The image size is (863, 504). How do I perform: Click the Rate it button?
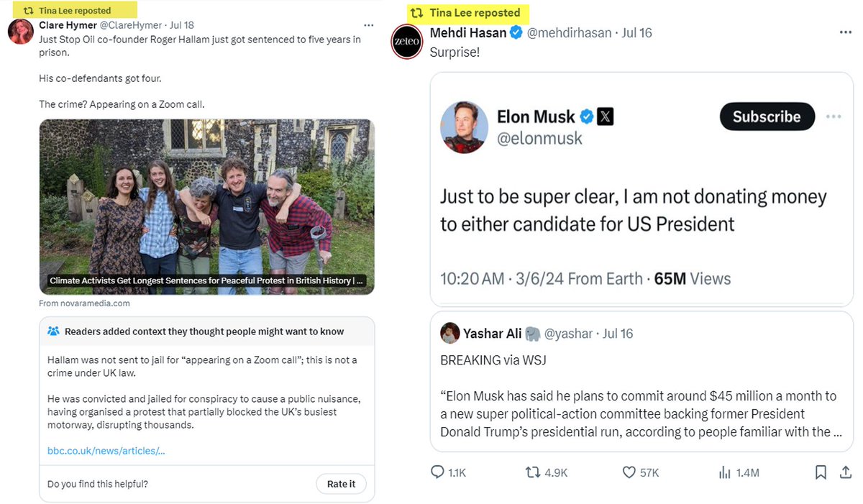[341, 484]
